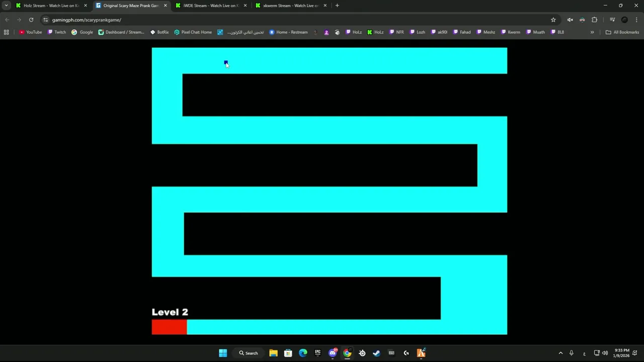Open File Explorer from the taskbar

[273, 353]
